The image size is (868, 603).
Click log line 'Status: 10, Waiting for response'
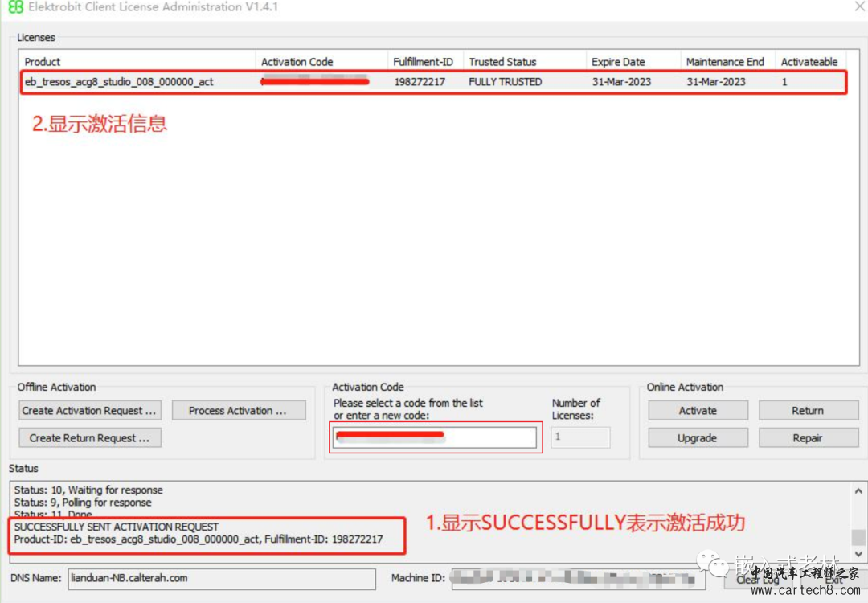[x=88, y=490]
